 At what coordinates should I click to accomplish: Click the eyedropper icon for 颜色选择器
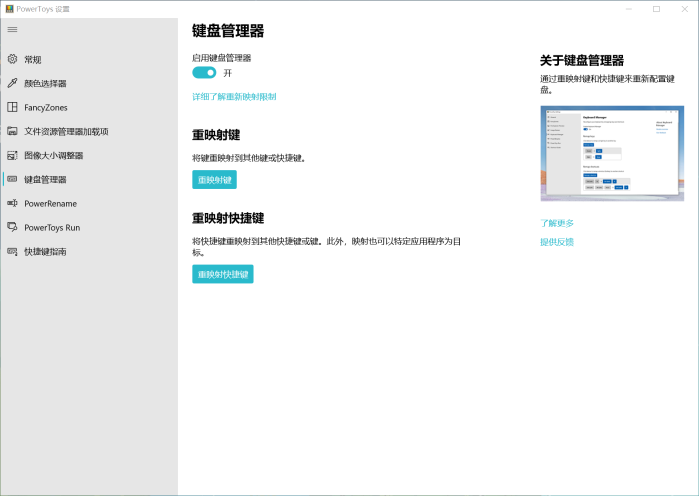click(12, 83)
